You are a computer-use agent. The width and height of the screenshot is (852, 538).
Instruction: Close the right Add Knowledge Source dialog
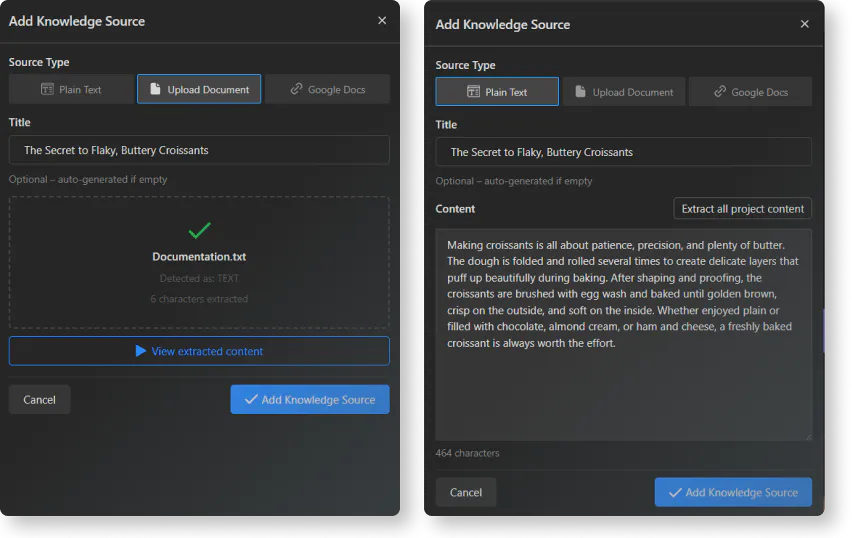click(x=805, y=24)
